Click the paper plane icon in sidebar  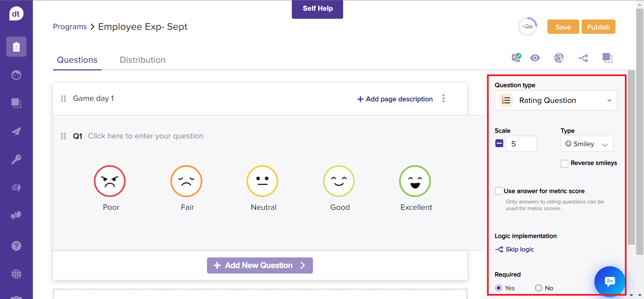coord(16,131)
